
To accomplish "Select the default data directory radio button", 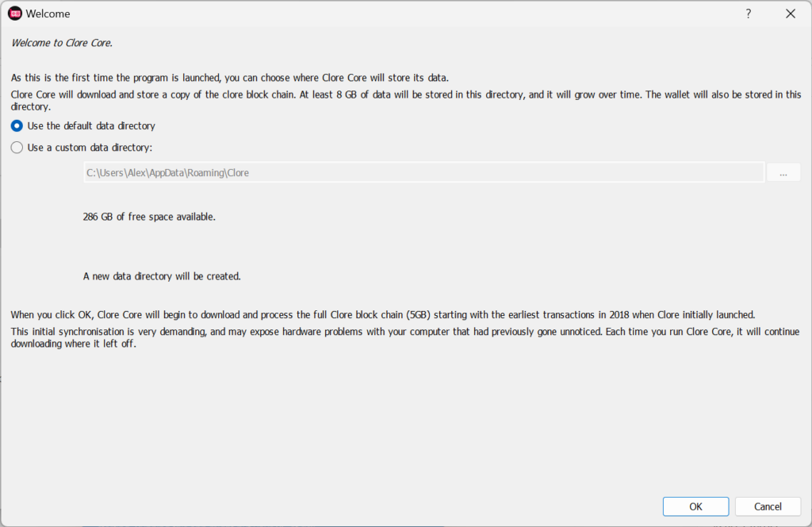I will click(17, 126).
